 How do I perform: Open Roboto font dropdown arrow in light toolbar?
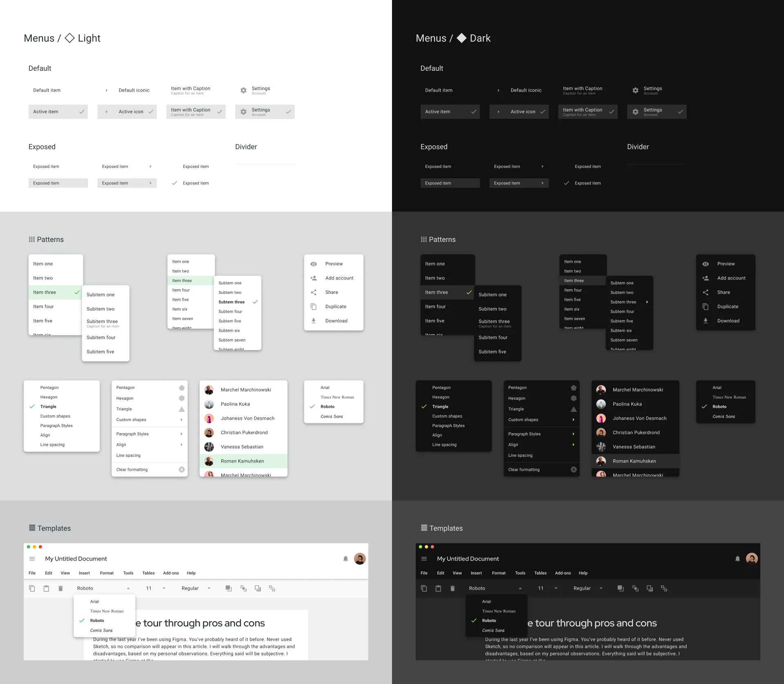[128, 588]
